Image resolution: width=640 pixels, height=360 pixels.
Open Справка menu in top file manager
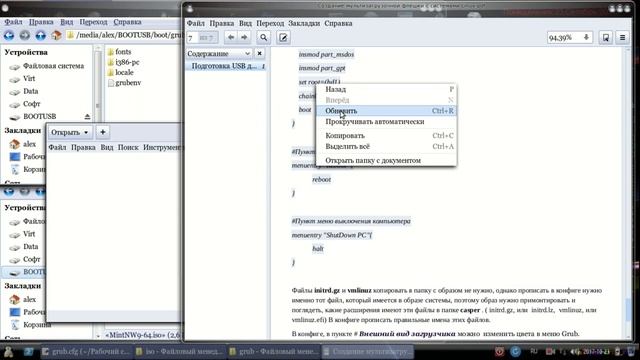point(127,22)
